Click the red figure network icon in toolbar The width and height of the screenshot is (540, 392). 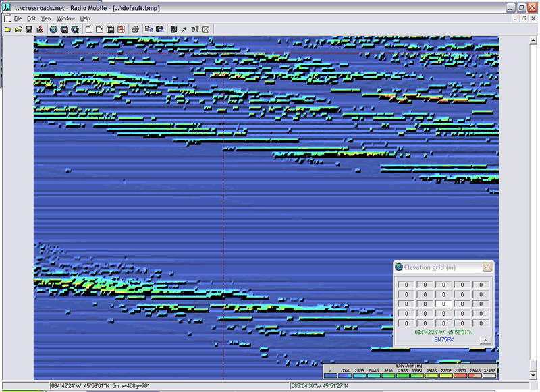tap(40, 30)
